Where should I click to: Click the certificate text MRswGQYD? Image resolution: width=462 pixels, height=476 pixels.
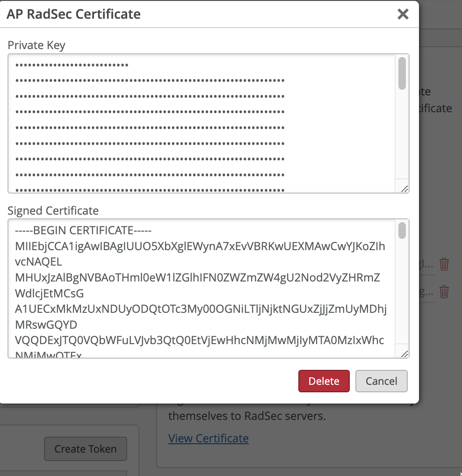click(x=46, y=325)
